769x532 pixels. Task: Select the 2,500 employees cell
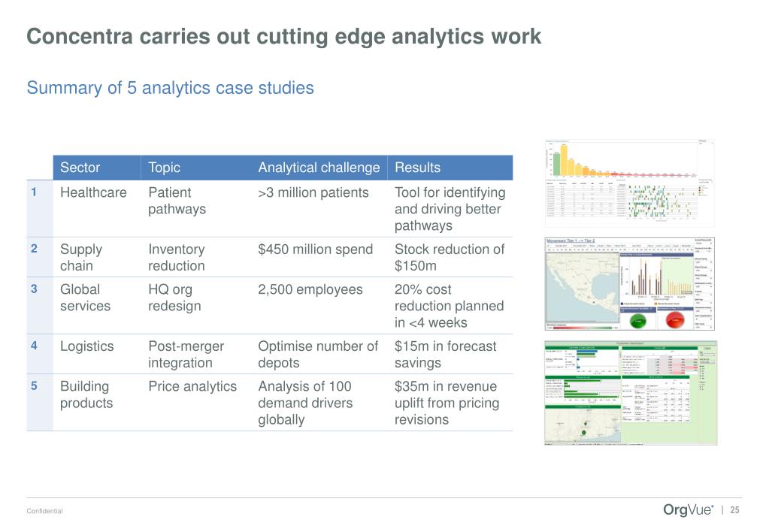click(310, 289)
